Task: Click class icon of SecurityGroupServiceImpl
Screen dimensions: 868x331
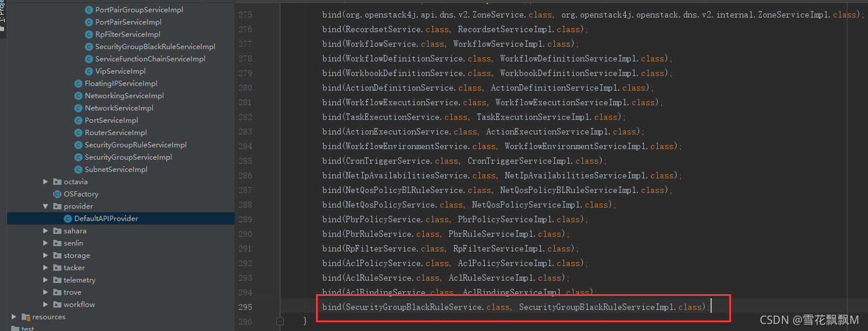Action: coord(78,157)
